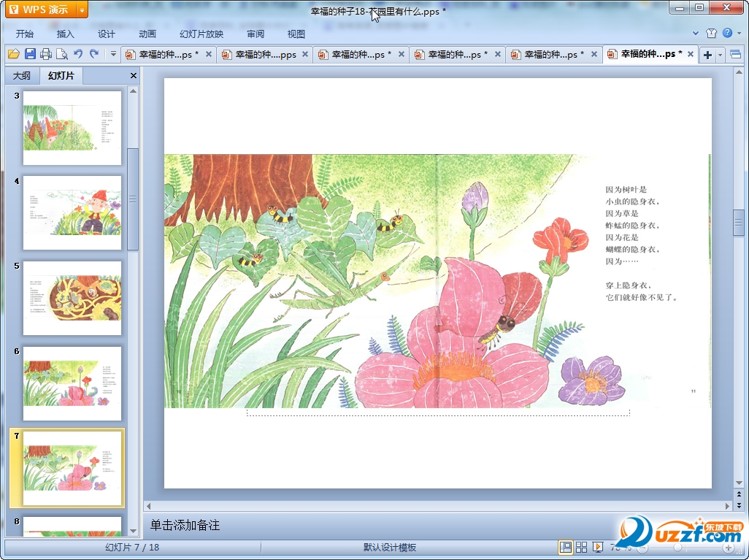Expand the dropdown beside the new tab plus
749x560 pixels.
coord(721,55)
